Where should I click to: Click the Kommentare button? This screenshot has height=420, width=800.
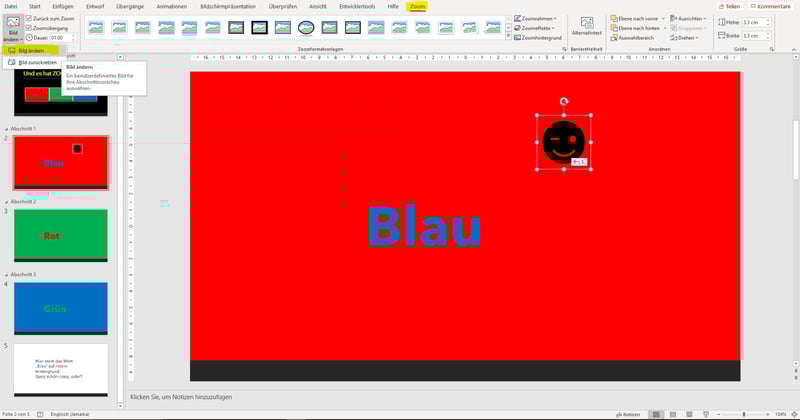point(770,7)
